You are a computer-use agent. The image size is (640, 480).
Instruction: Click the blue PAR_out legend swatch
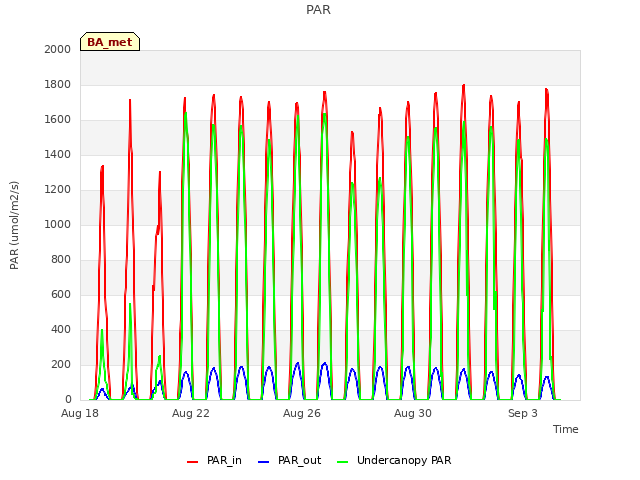264,462
